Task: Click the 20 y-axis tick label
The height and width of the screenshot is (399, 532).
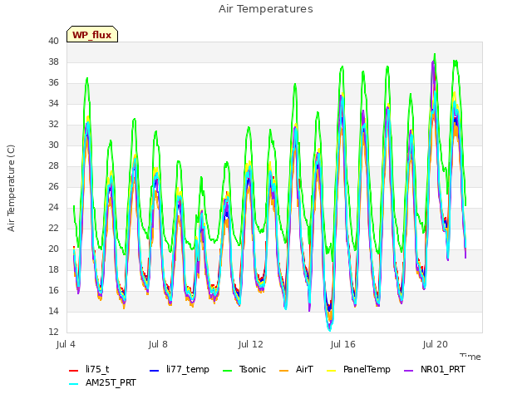Action: click(53, 249)
